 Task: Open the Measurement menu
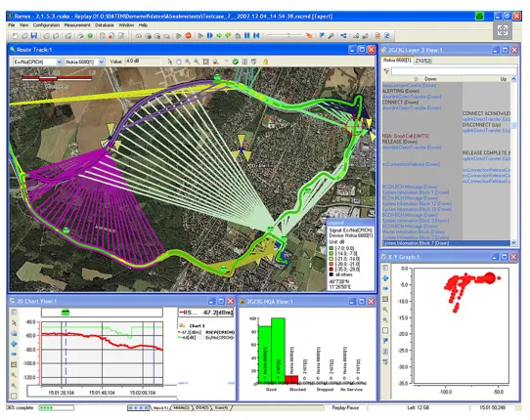tap(77, 25)
